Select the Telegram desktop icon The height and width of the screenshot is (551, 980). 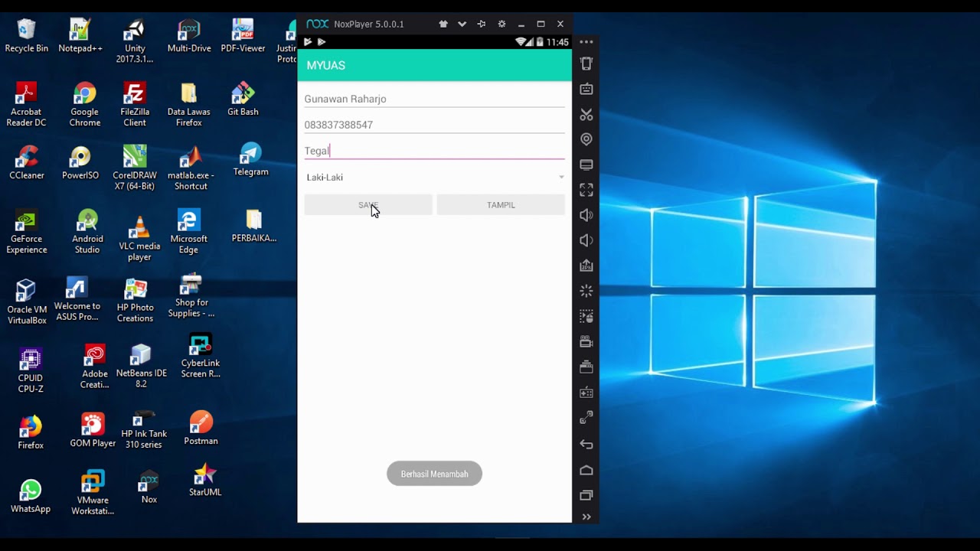[250, 159]
